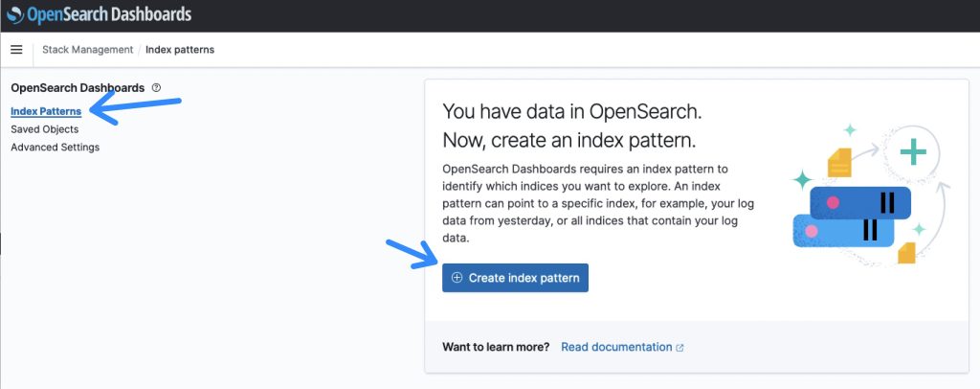Click the dark blue database block illustration
Screen dimensions: 980x389
(860, 202)
